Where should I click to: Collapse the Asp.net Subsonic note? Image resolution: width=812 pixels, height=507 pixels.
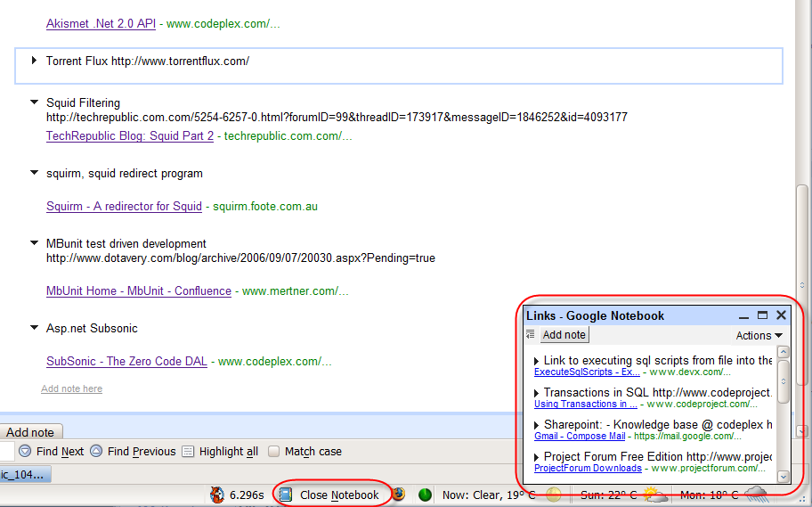(35, 328)
